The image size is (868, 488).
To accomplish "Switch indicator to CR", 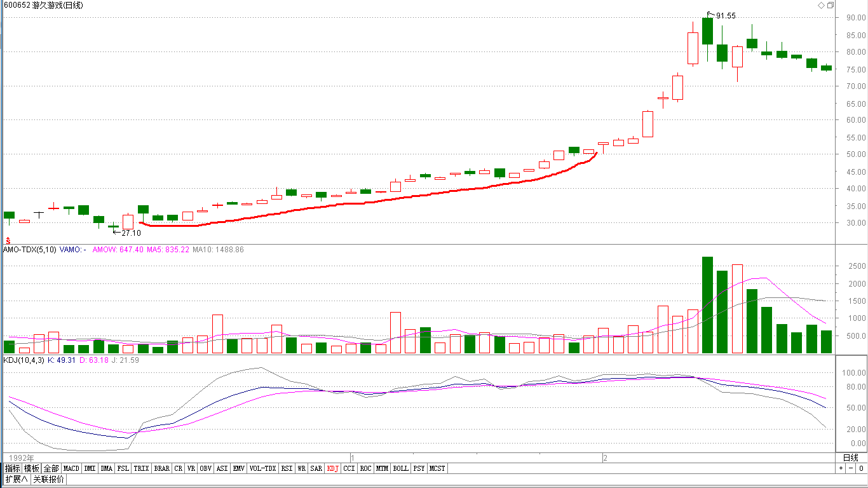I will [x=179, y=468].
